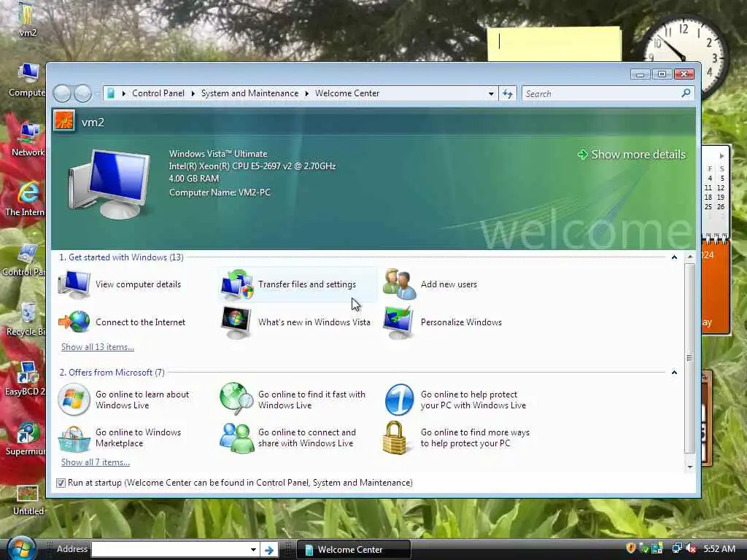Expand Control Panel breadcrumb arrow
Image resolution: width=747 pixels, height=560 pixels.
(193, 93)
